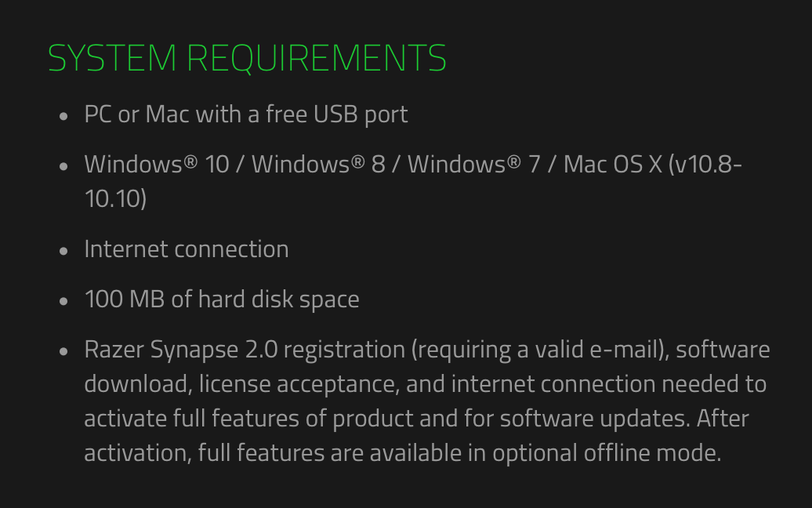This screenshot has width=812, height=508.
Task: Click '100 MB of hard disk space'
Action: [222, 299]
